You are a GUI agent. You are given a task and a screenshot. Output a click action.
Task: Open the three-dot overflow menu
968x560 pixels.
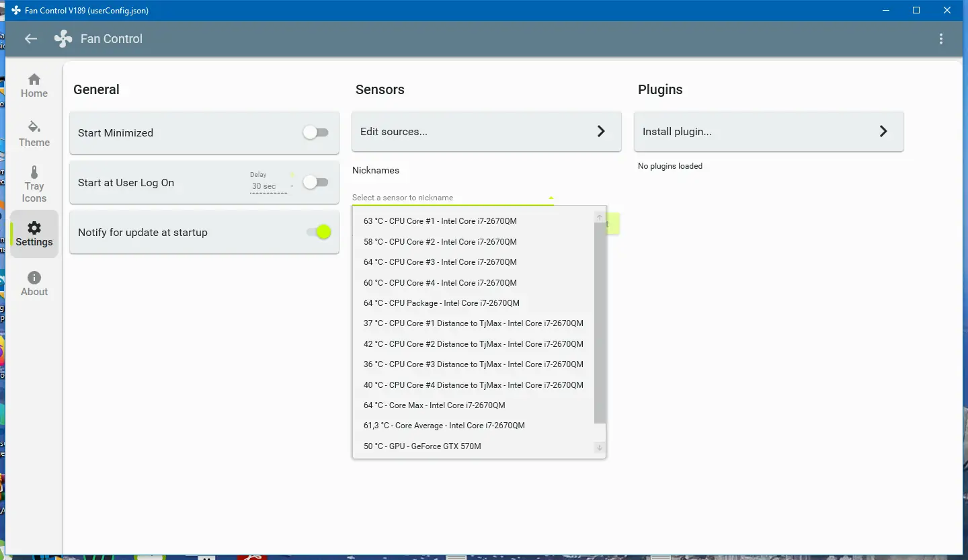(941, 39)
